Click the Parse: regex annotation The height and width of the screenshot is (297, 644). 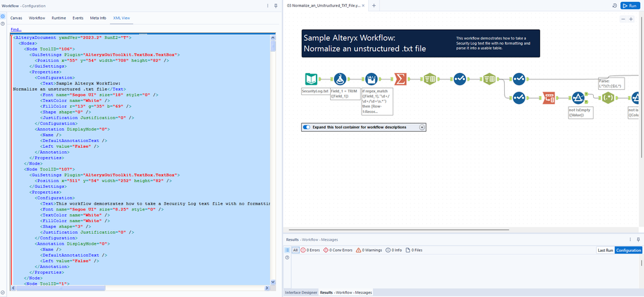point(611,84)
